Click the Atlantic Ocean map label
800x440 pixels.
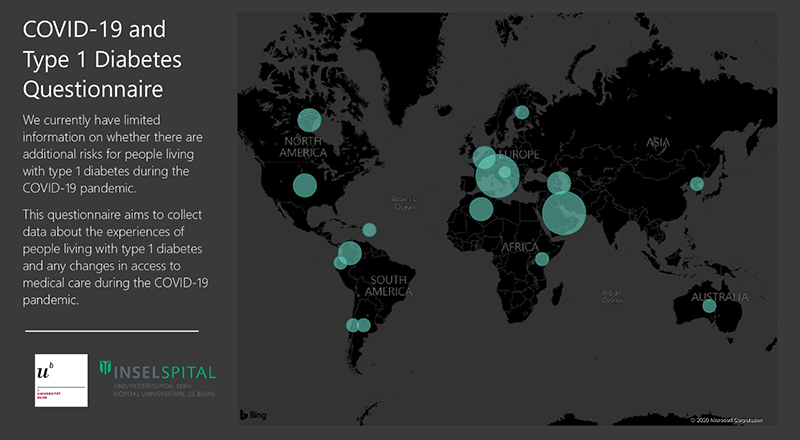point(404,203)
